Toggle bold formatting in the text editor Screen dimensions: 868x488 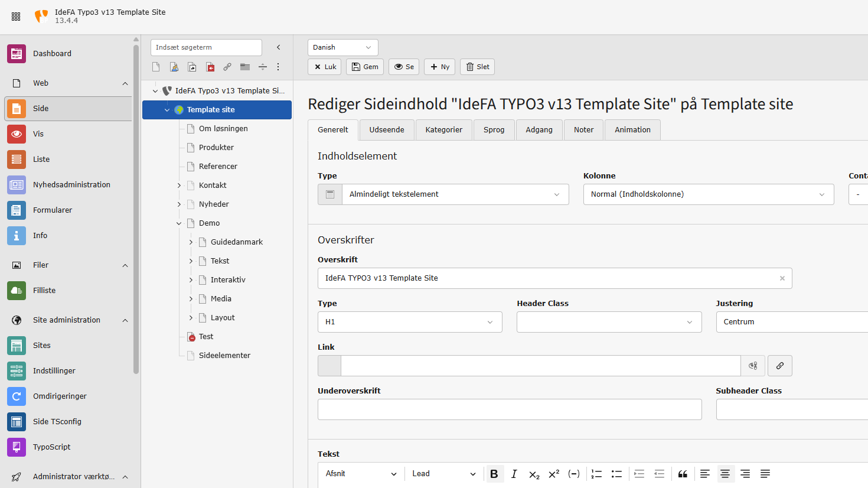(x=494, y=474)
